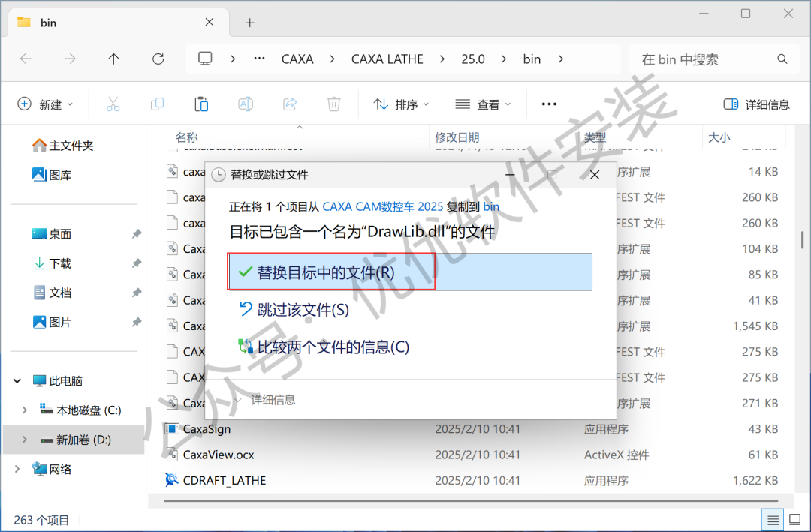
Task: Go forward with the right arrow
Action: (x=70, y=59)
